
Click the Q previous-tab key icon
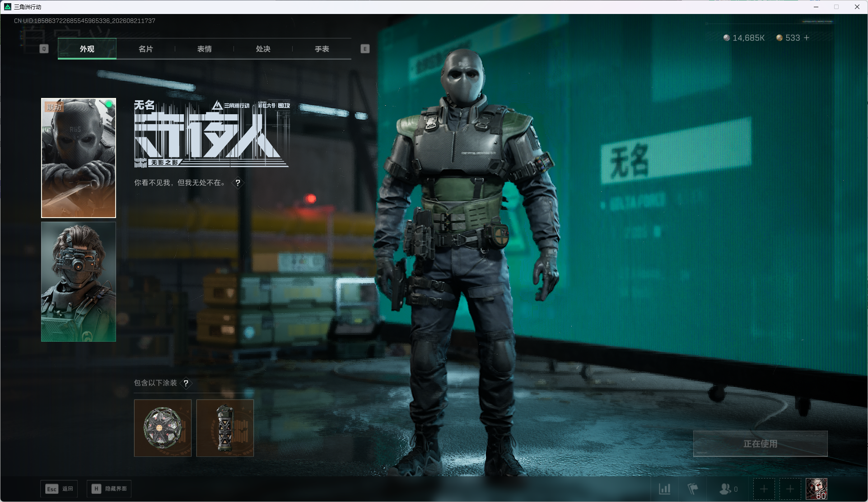click(44, 49)
